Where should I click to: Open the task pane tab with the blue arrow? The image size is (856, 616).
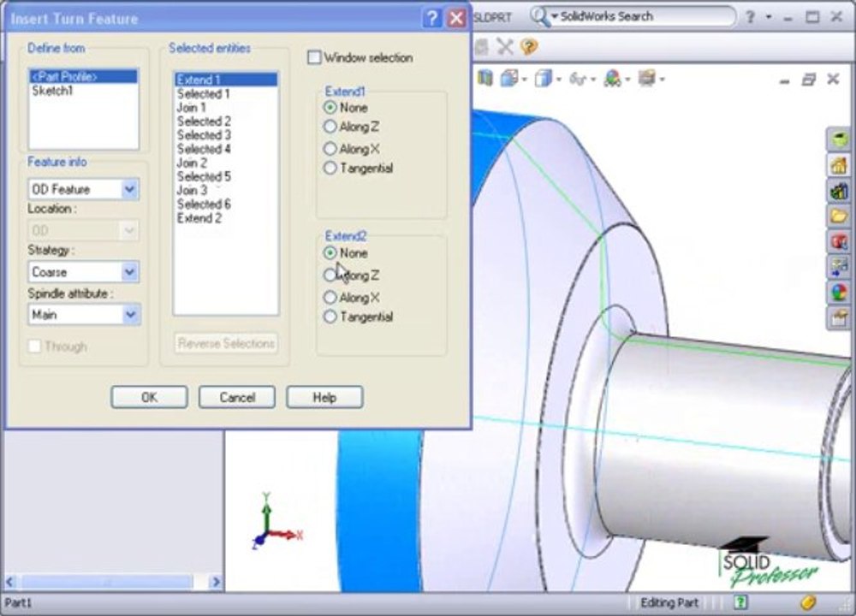(x=840, y=267)
